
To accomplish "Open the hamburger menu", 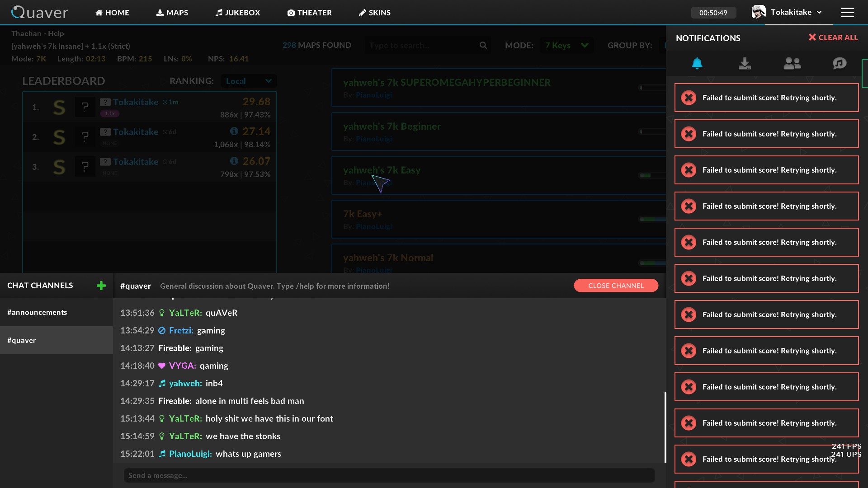I will [848, 12].
